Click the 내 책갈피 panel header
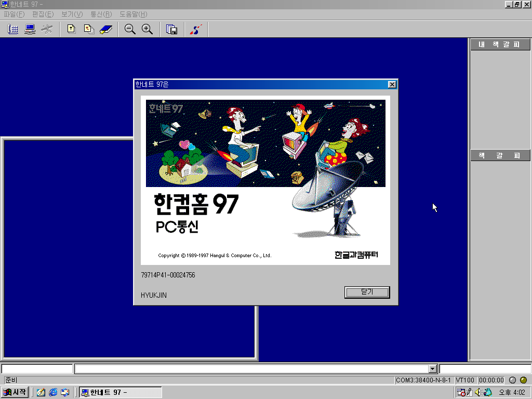Viewport: 532px width, 399px height. [x=500, y=45]
